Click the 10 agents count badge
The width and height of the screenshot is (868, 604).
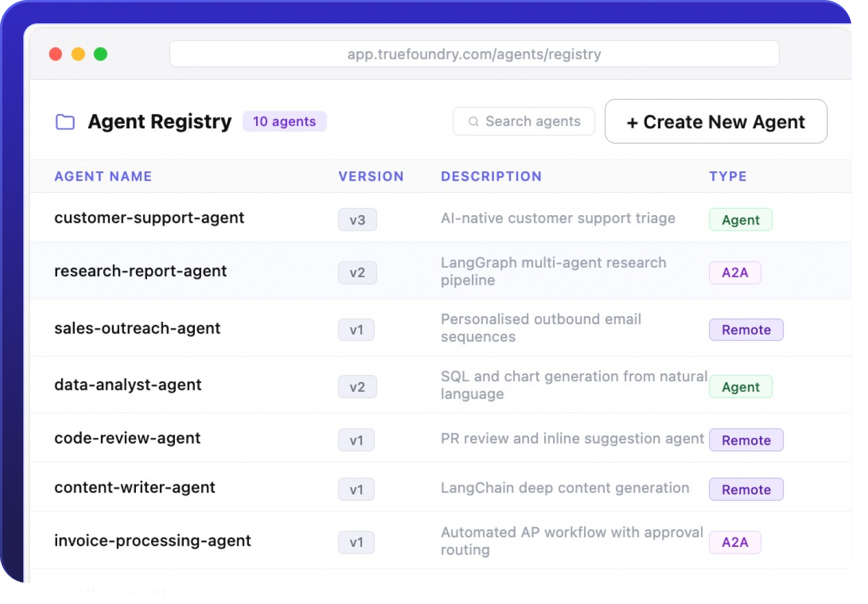pyautogui.click(x=284, y=121)
